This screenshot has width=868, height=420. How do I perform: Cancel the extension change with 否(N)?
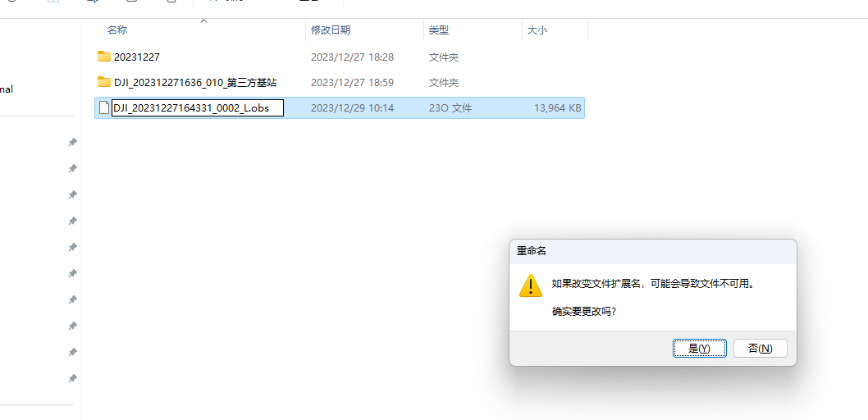[x=760, y=348]
